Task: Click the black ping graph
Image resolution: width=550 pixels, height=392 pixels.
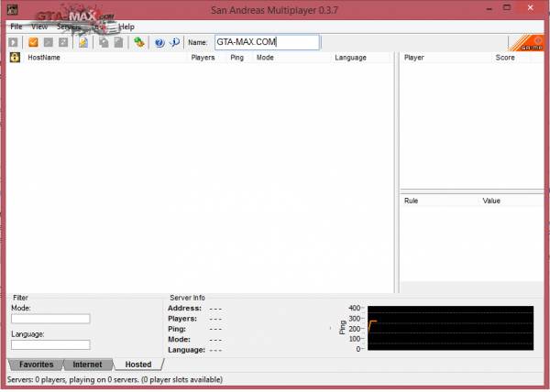Action: click(450, 328)
